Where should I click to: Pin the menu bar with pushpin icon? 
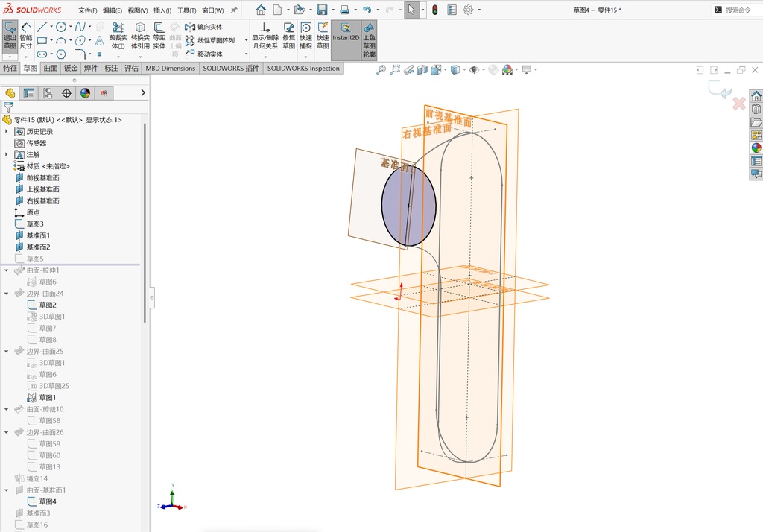pos(233,10)
